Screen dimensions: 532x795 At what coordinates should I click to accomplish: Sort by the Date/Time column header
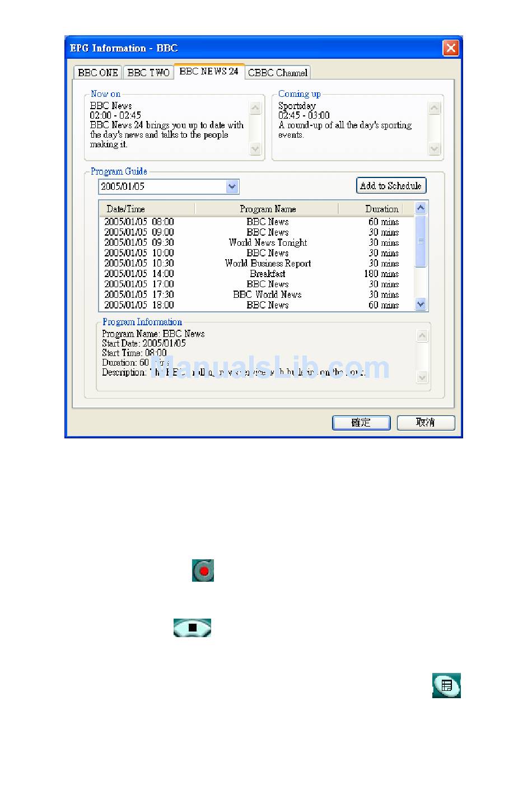(x=147, y=209)
